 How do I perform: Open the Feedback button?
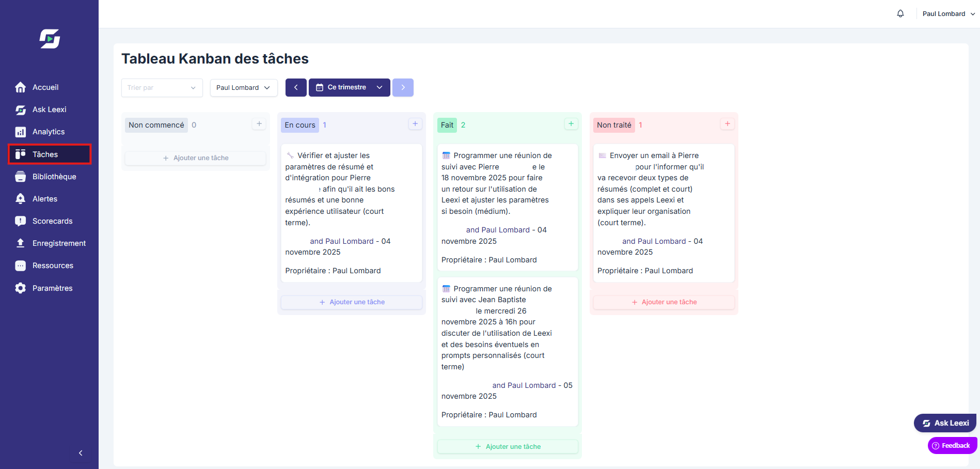(952, 446)
